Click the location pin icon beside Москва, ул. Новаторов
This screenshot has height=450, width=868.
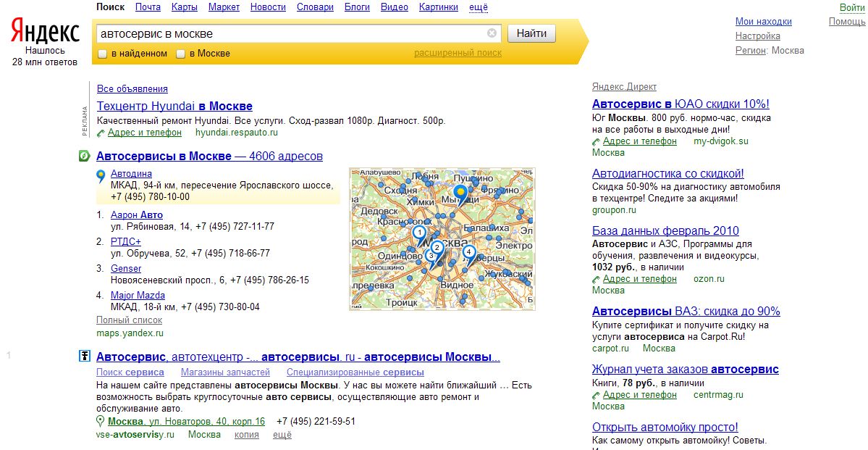101,421
